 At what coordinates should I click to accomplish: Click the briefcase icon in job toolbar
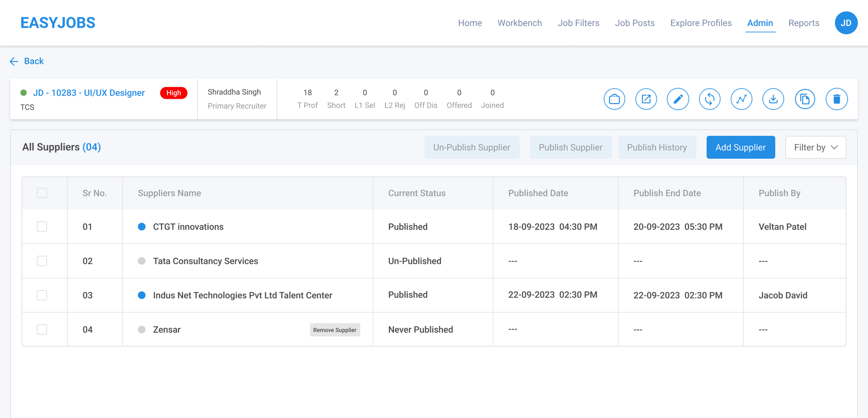pyautogui.click(x=614, y=99)
